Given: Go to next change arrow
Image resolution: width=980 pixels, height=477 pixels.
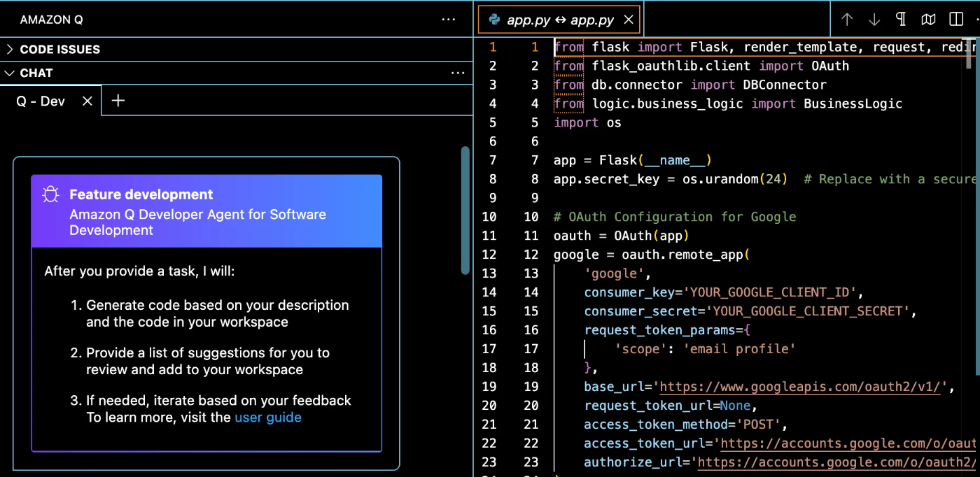Looking at the screenshot, I should [x=874, y=20].
